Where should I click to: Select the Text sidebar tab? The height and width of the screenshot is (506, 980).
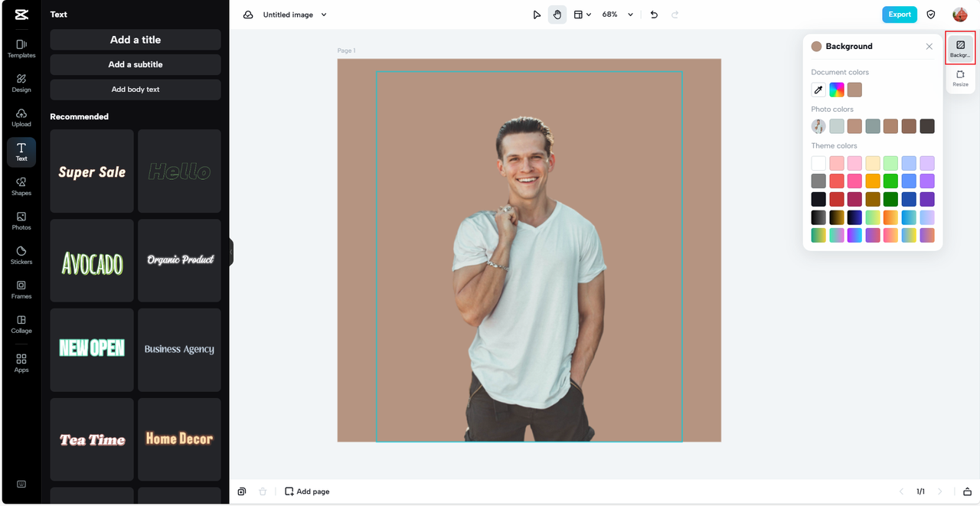pos(21,152)
